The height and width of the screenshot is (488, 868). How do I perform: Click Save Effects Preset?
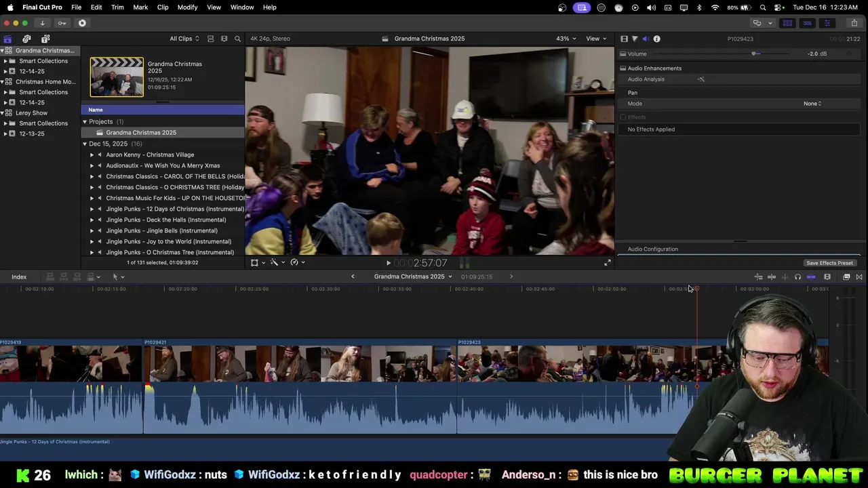click(x=829, y=263)
